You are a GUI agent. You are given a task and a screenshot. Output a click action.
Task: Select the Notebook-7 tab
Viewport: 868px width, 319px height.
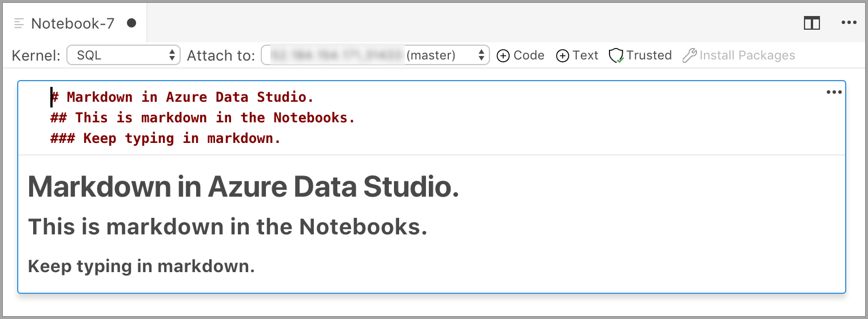73,23
